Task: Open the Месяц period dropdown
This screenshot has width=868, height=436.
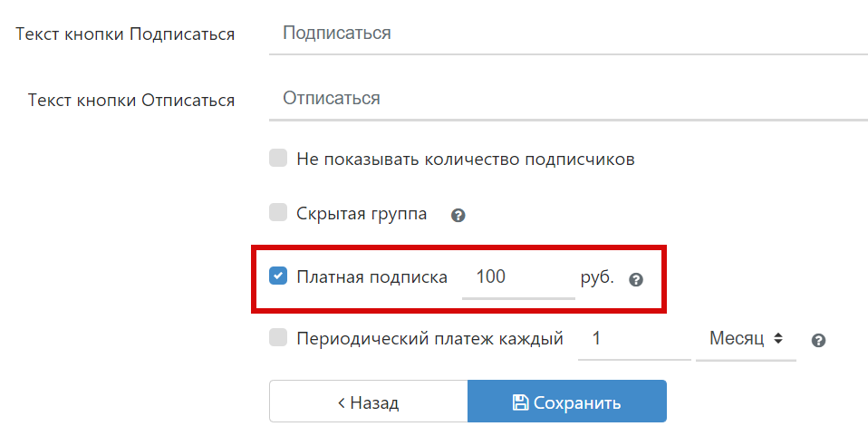Action: click(745, 339)
